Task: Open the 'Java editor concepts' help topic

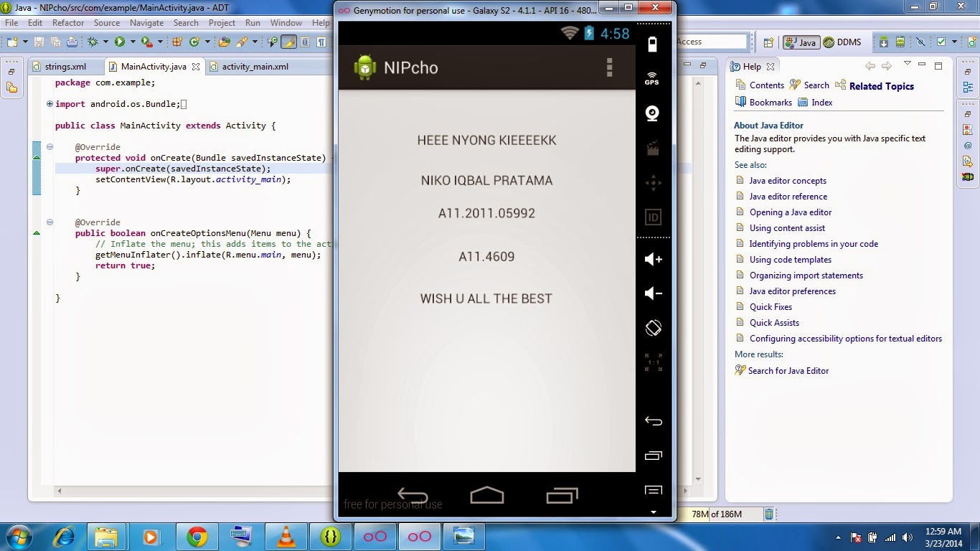Action: pyautogui.click(x=788, y=181)
